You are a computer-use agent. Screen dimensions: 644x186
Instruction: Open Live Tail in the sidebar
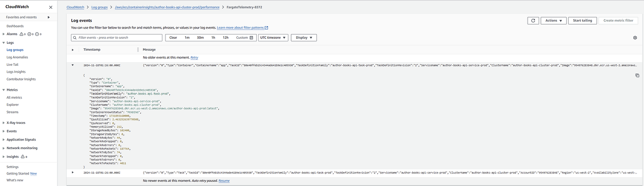click(12, 65)
